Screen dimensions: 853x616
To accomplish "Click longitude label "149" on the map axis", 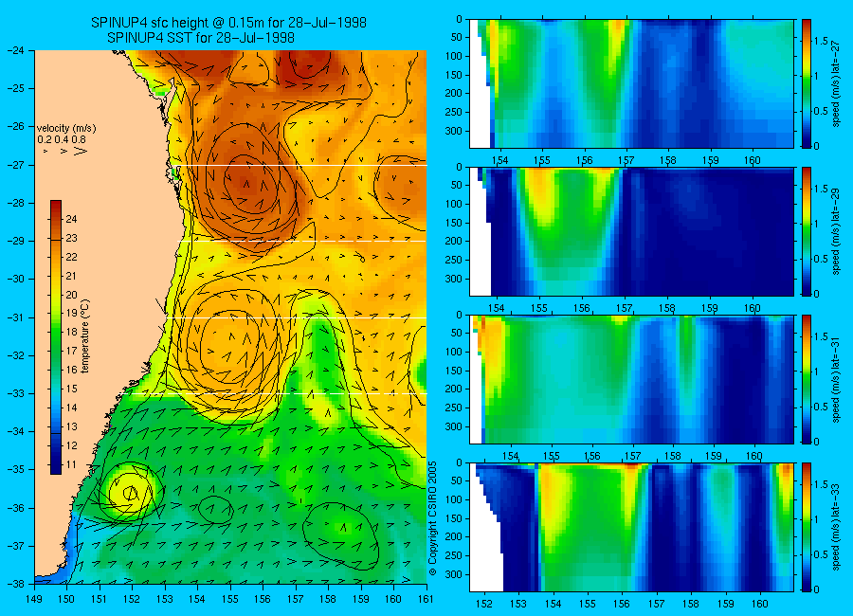I will tap(34, 599).
